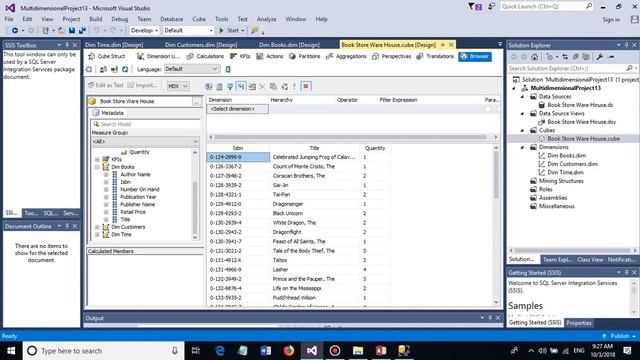Open Dim Books.dim in Solution Explorer
Screen dimensions: 640x360
click(566, 156)
